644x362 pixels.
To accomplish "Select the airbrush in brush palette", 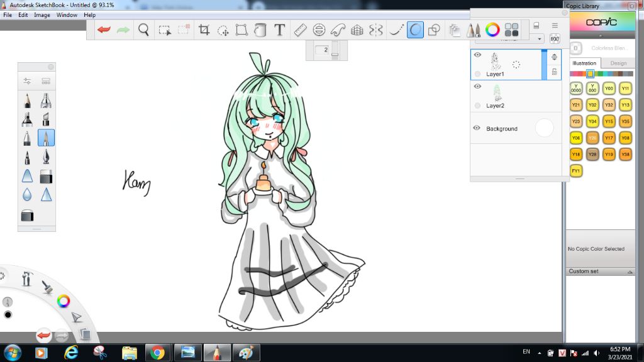I will tap(46, 101).
